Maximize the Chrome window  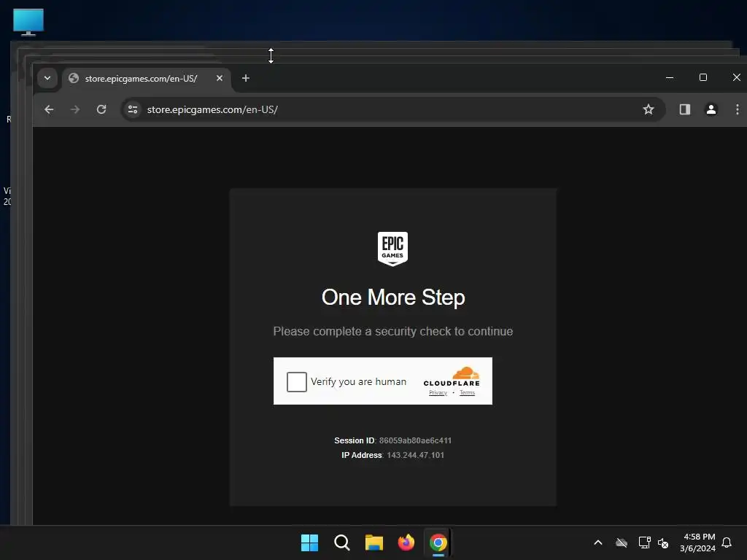703,77
